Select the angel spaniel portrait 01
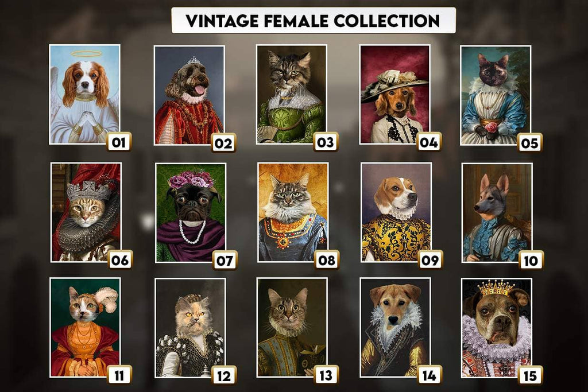588x392 pixels. (x=85, y=95)
